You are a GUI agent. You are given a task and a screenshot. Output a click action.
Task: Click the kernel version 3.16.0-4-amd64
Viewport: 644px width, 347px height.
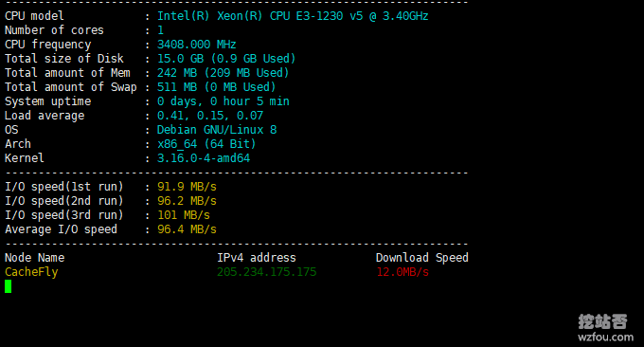(x=204, y=158)
